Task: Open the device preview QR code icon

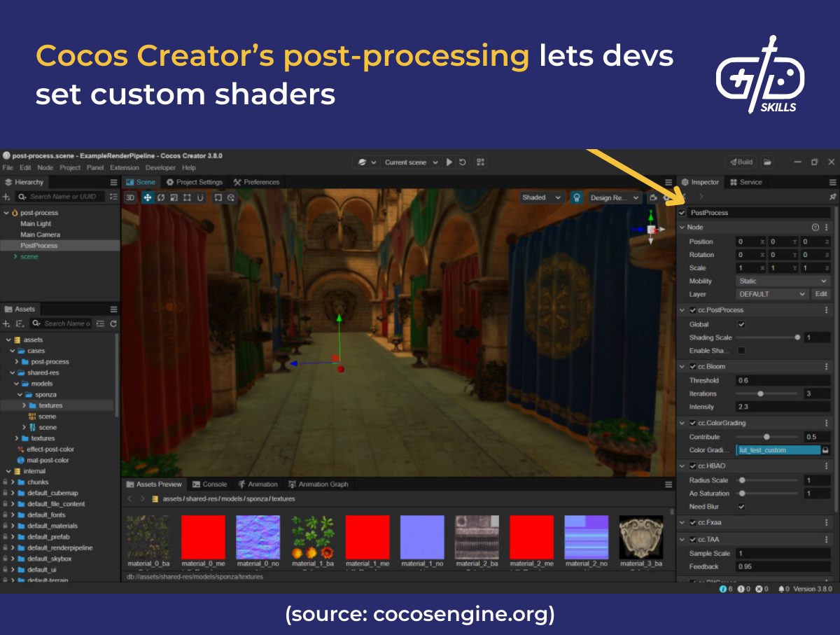Action: tap(480, 162)
